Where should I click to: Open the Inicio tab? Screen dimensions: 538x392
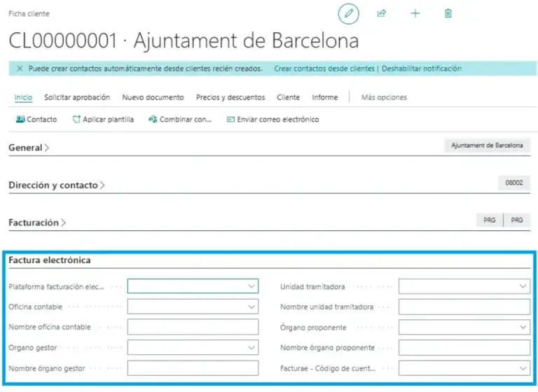click(x=23, y=97)
